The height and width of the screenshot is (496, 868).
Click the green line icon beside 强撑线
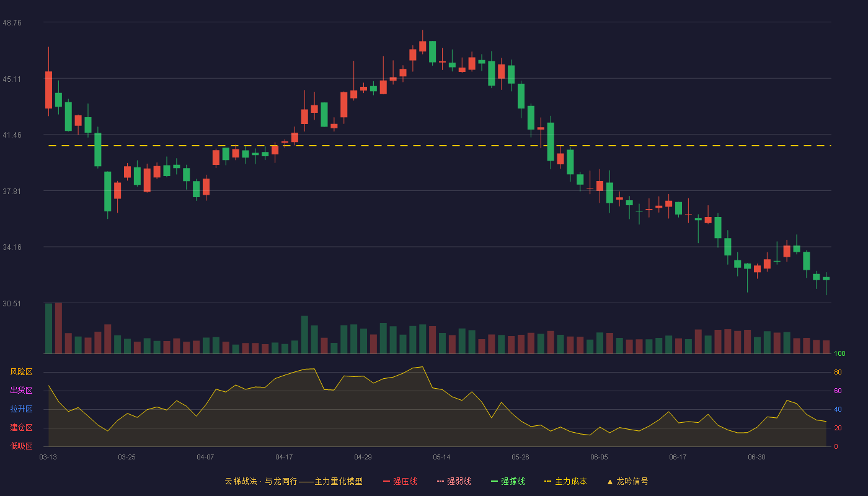click(495, 482)
